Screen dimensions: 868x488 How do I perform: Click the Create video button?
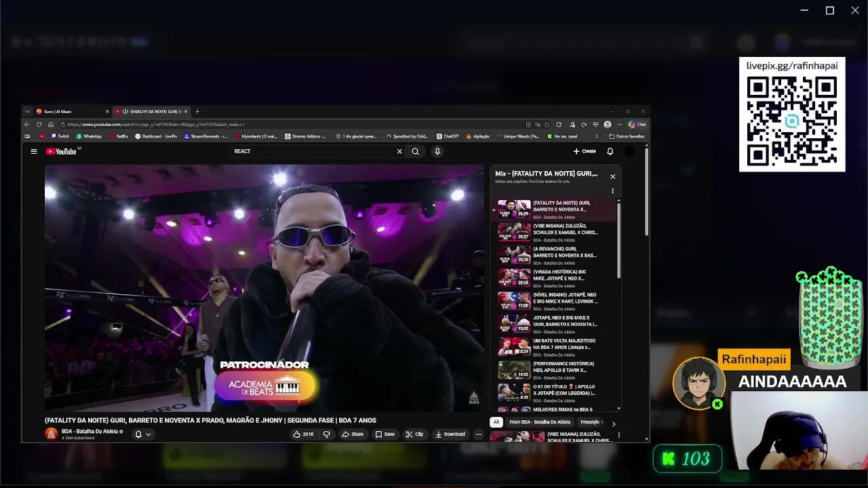585,151
